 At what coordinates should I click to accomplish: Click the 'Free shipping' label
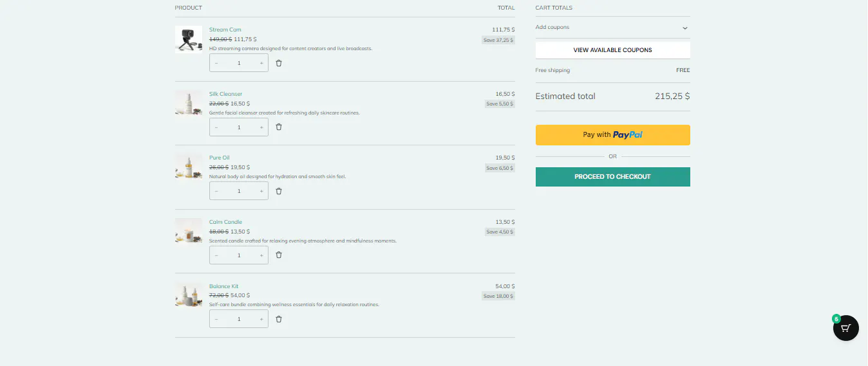552,70
